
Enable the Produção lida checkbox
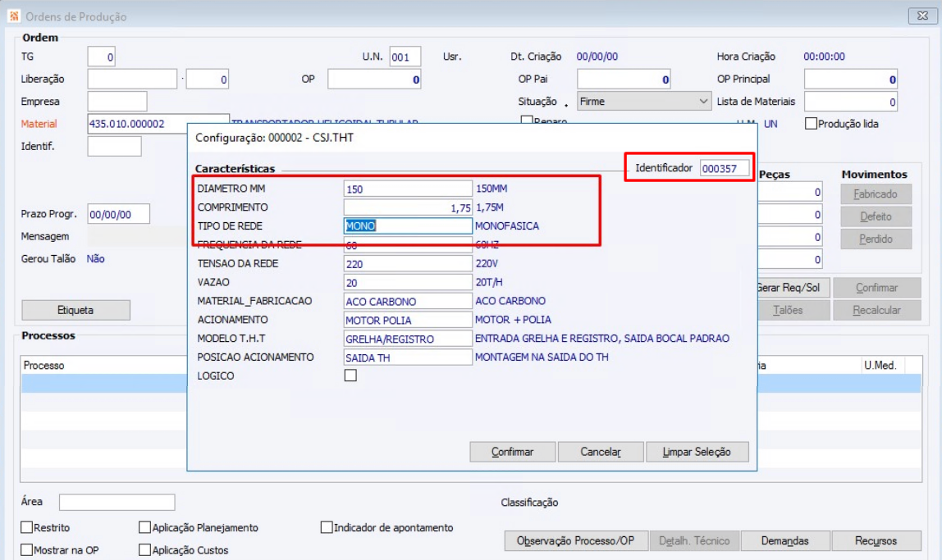(811, 124)
